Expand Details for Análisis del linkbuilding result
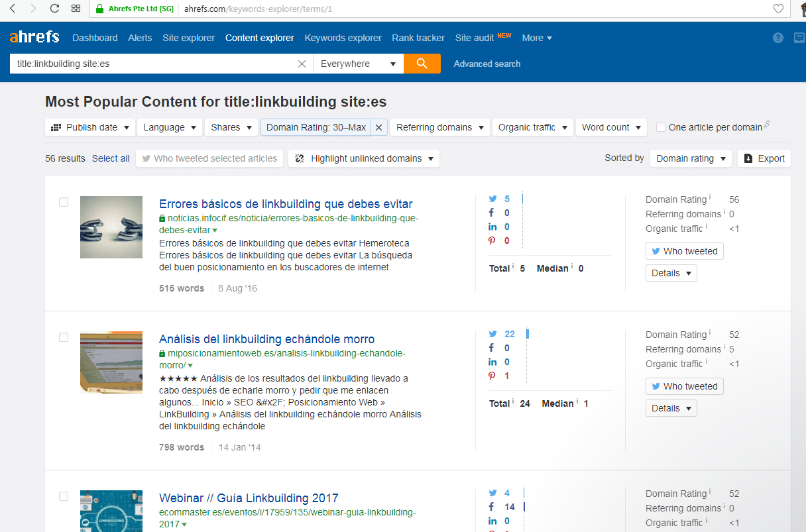This screenshot has width=806, height=532. [x=671, y=408]
